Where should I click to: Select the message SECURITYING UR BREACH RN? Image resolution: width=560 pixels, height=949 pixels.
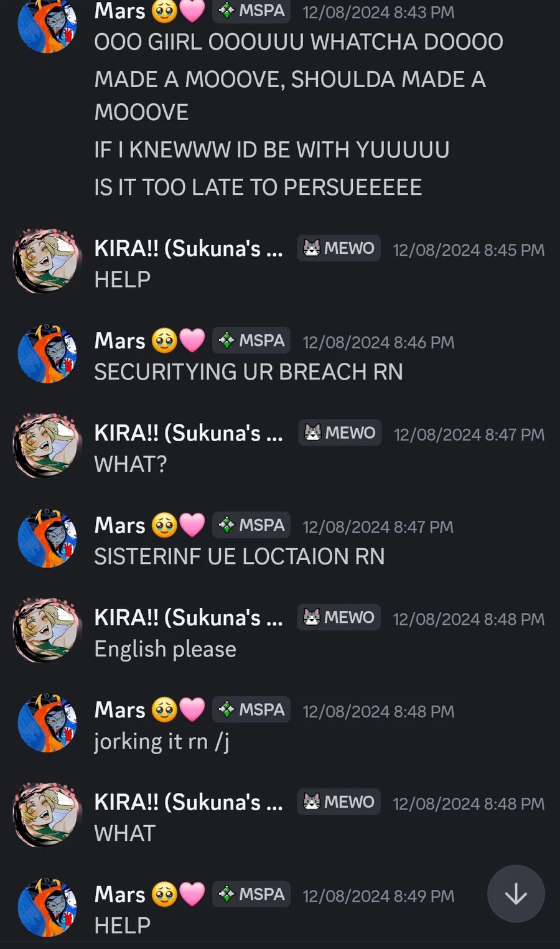click(x=248, y=372)
